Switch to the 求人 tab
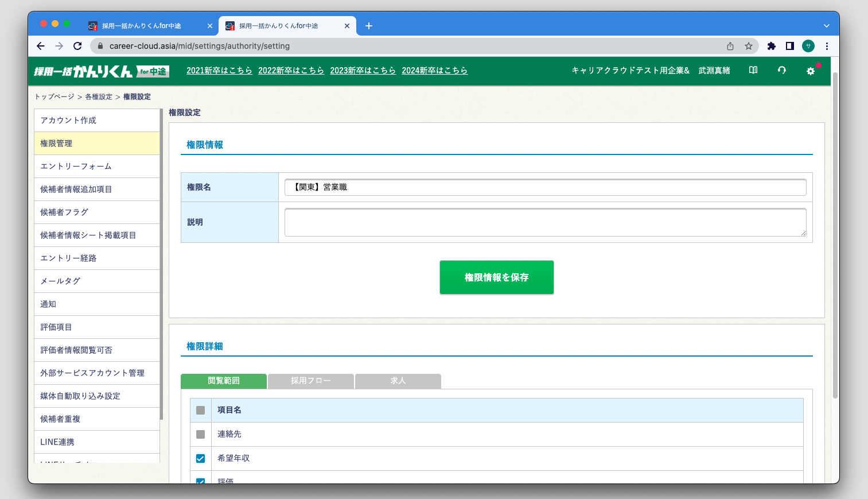 point(398,381)
